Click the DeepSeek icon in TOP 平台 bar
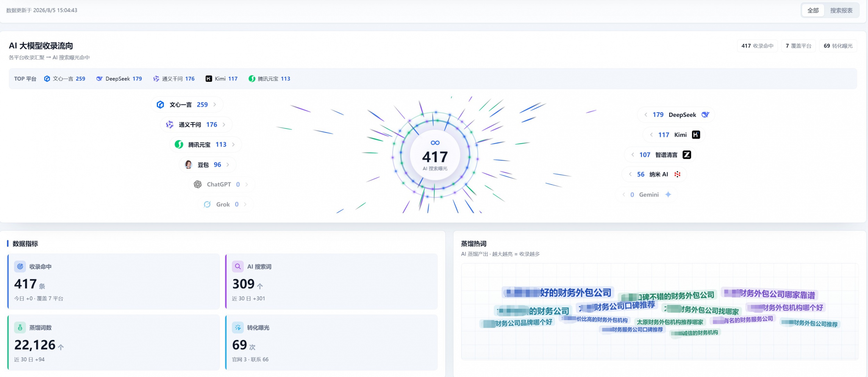The height and width of the screenshot is (377, 868). tap(99, 79)
